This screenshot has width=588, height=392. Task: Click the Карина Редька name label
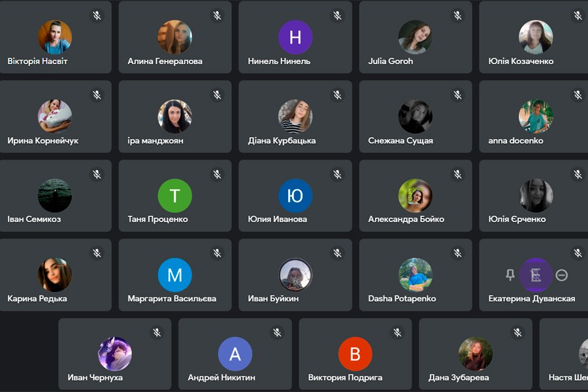pos(37,299)
